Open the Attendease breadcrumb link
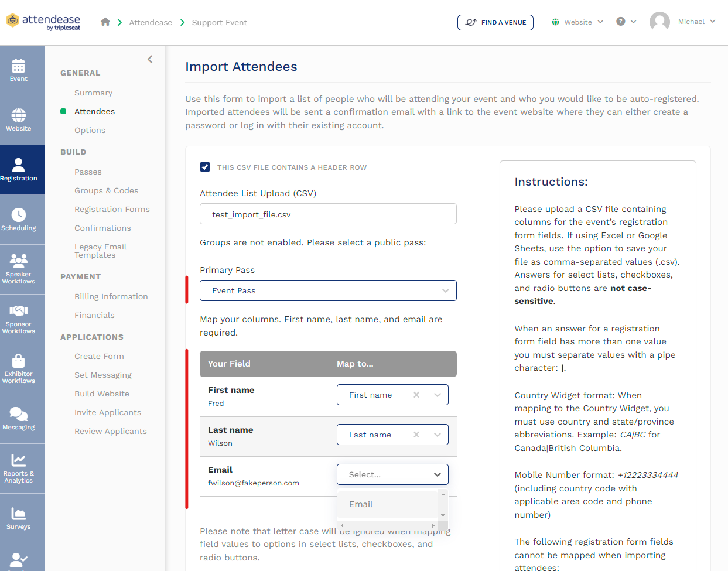 click(x=151, y=22)
